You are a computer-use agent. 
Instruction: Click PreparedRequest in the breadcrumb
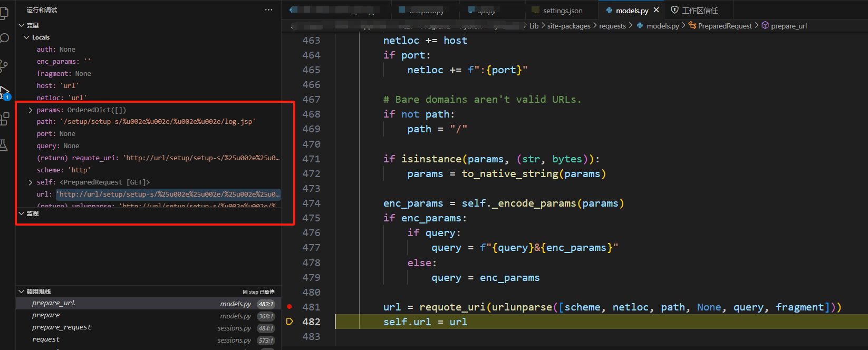click(x=725, y=26)
